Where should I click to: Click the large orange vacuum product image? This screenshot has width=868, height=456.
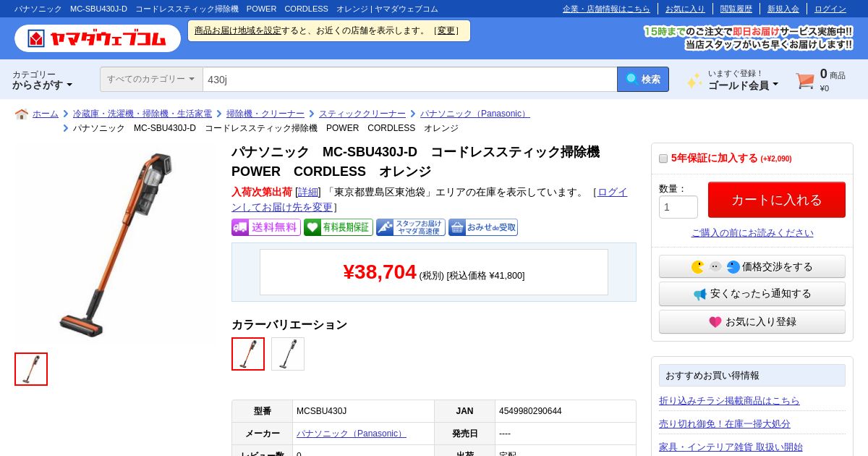click(116, 245)
